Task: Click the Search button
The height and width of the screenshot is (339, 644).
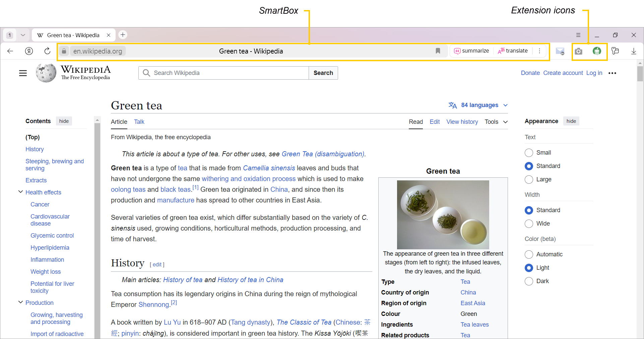Action: (323, 73)
